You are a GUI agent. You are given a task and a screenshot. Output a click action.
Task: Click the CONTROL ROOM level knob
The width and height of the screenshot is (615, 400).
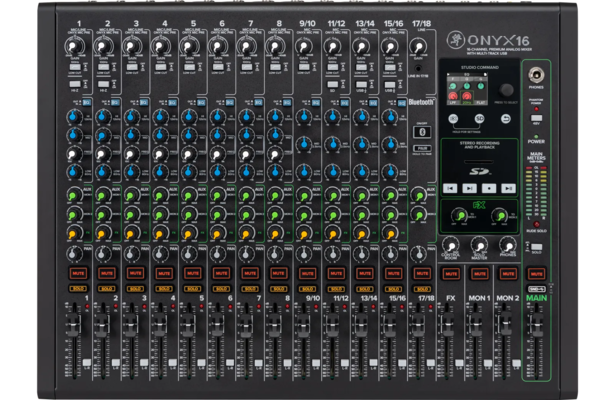(x=450, y=245)
